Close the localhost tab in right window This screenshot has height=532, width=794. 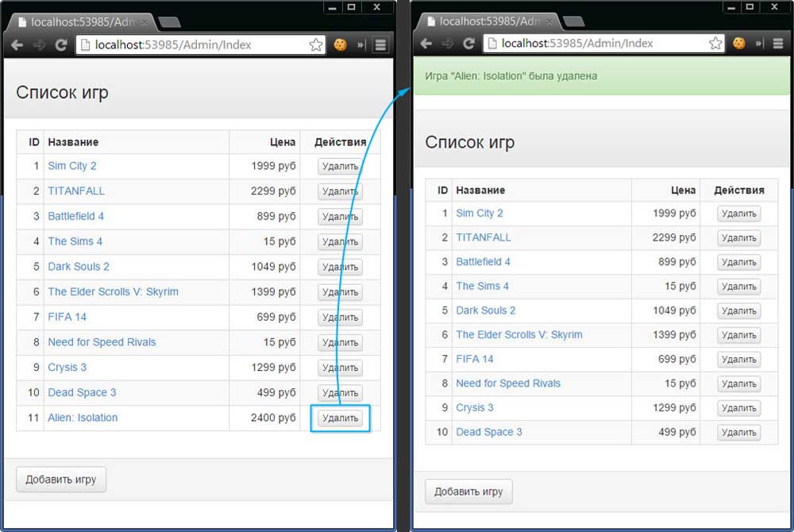pyautogui.click(x=549, y=21)
